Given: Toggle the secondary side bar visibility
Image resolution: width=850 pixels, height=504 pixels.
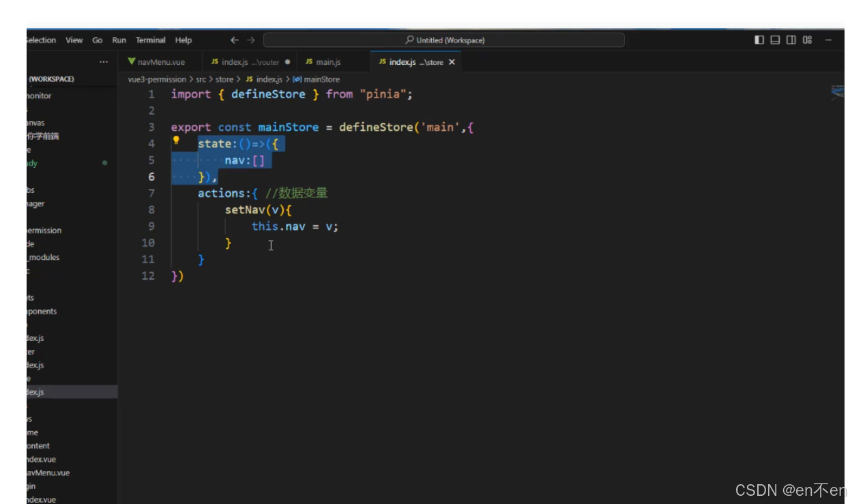Looking at the screenshot, I should pyautogui.click(x=791, y=40).
